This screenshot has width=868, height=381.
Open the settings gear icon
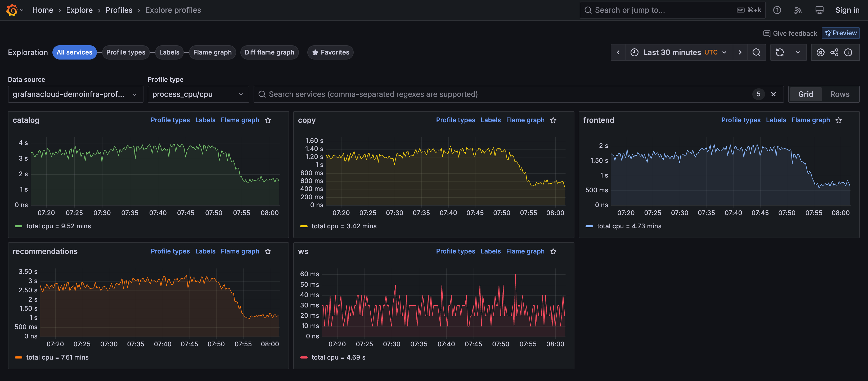click(x=821, y=52)
